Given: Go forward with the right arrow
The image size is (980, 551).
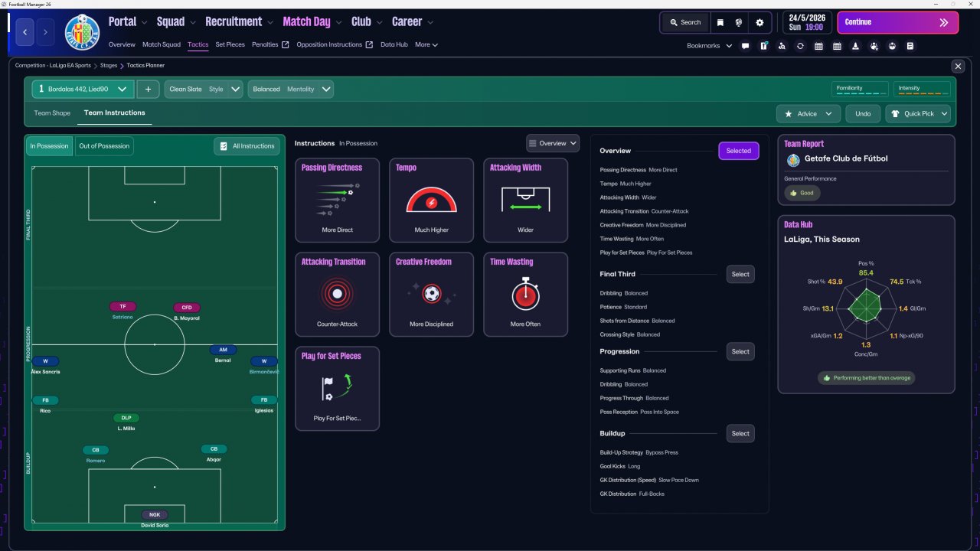Looking at the screenshot, I should click(45, 32).
